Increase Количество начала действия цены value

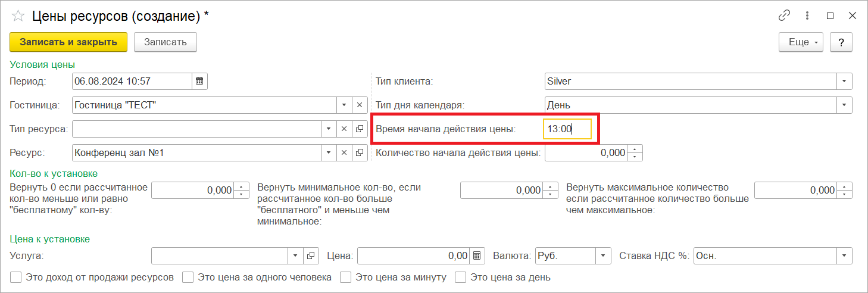click(635, 149)
